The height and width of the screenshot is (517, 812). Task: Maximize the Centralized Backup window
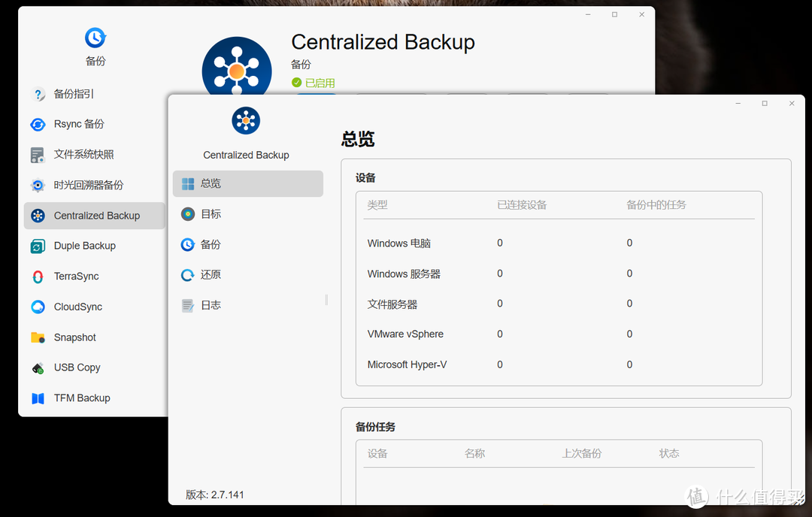(765, 104)
